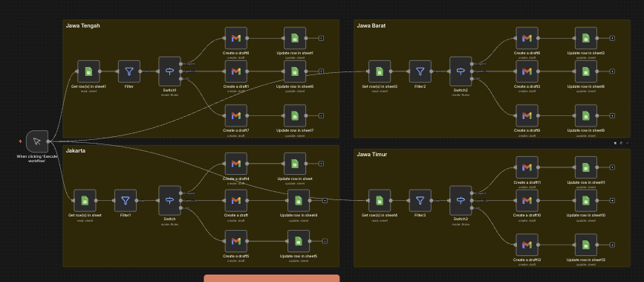Select the Gmail node Create a draft9
Screen dimensions: 644x282
click(527, 115)
